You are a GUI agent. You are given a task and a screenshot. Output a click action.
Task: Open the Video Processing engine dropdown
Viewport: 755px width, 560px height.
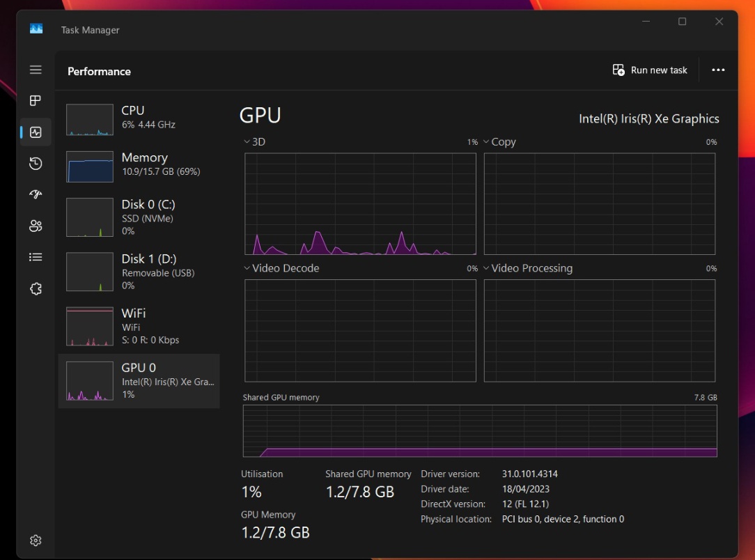528,269
